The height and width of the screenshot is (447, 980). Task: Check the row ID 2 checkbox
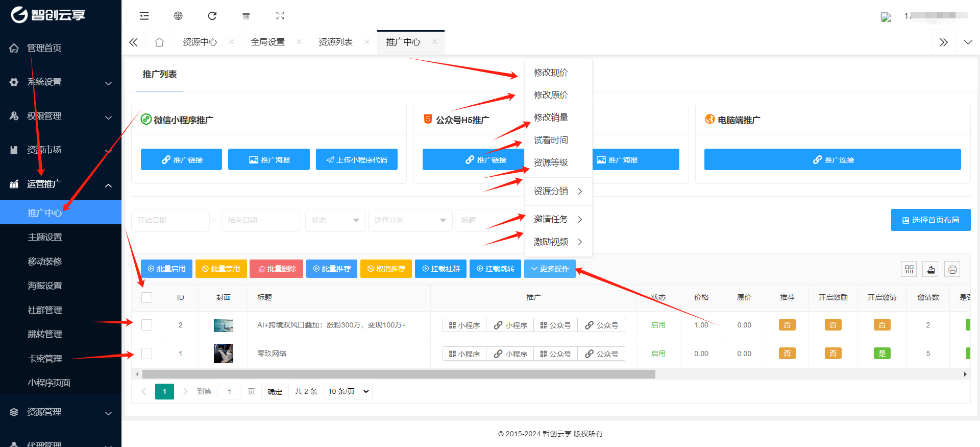(x=147, y=325)
